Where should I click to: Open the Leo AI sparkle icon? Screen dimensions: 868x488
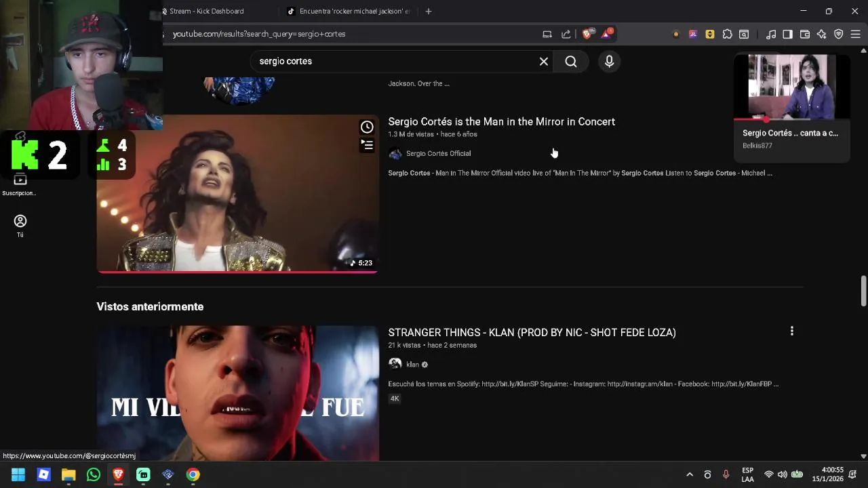click(x=822, y=34)
